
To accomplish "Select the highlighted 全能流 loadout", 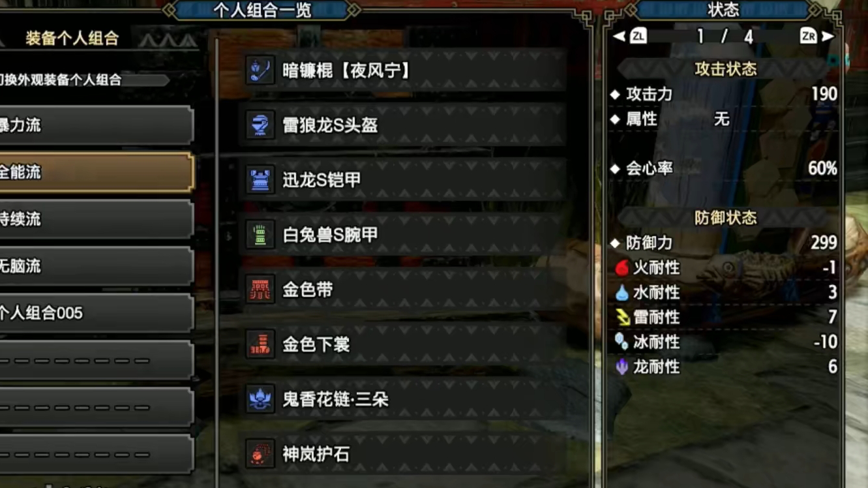I will (96, 172).
